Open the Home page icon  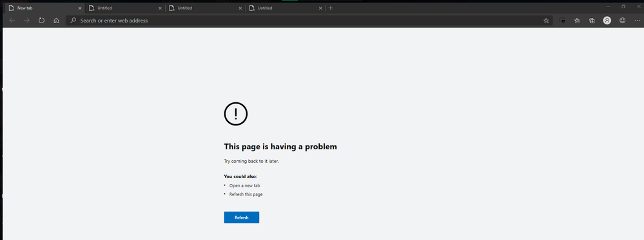pyautogui.click(x=56, y=21)
